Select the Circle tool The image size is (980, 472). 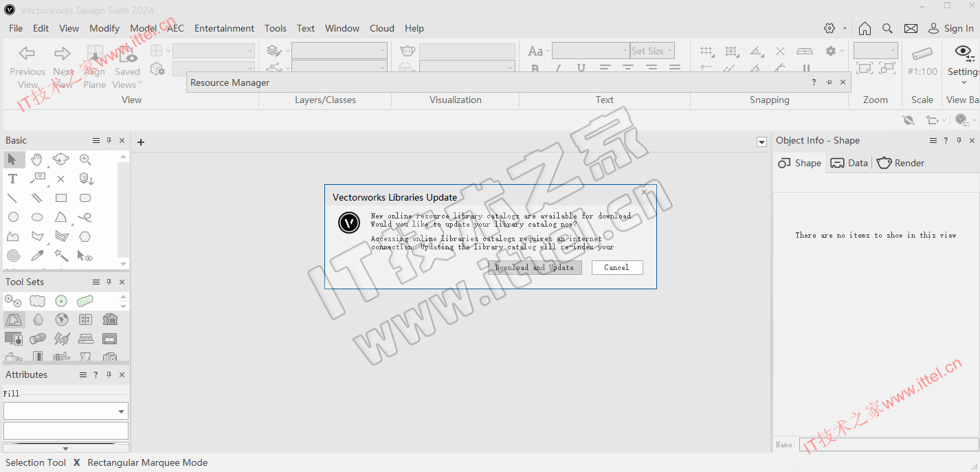click(13, 217)
